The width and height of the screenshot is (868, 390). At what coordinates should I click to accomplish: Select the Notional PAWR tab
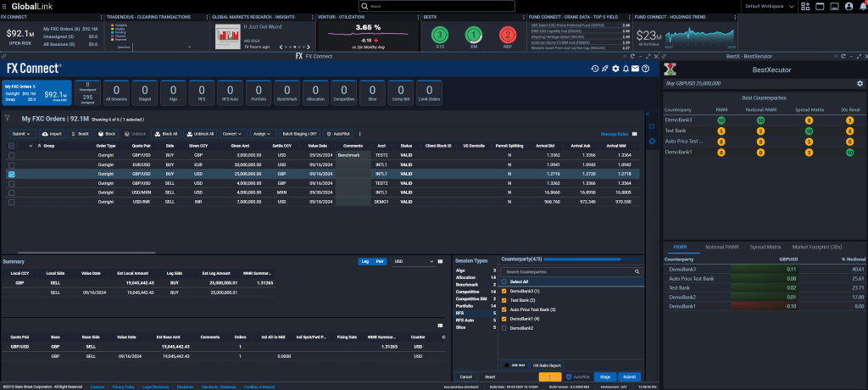(x=722, y=247)
